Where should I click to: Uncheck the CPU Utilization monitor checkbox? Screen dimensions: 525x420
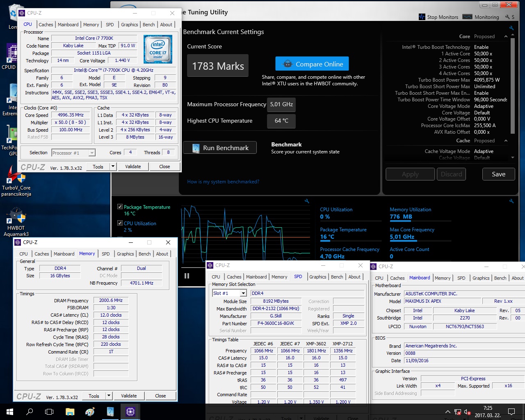click(x=120, y=223)
